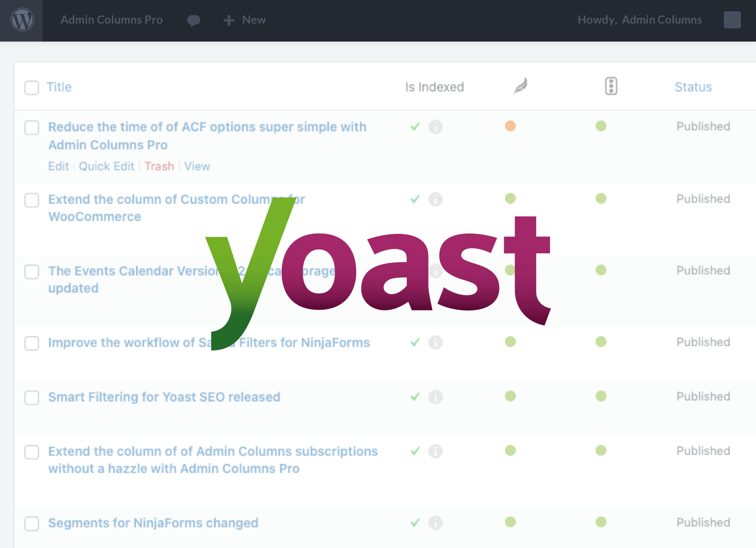Check the box for Improve the workflow post
The image size is (756, 548).
click(x=32, y=343)
